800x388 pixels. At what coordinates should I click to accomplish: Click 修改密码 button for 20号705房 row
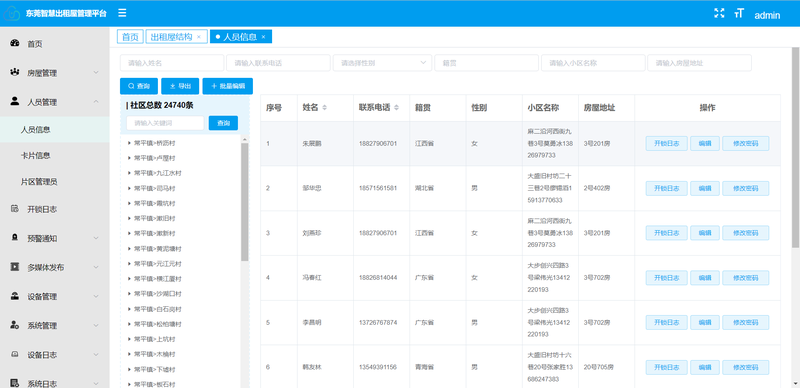coord(745,367)
